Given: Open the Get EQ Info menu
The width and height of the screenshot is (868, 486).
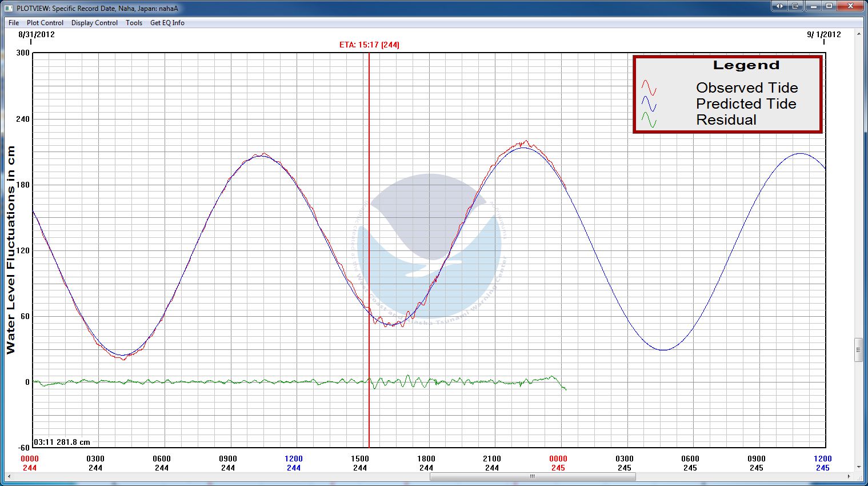Looking at the screenshot, I should click(x=167, y=23).
